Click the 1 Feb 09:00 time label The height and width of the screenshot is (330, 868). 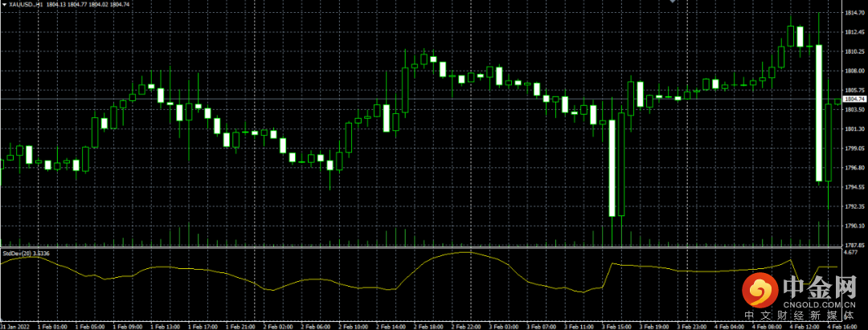coord(126,326)
